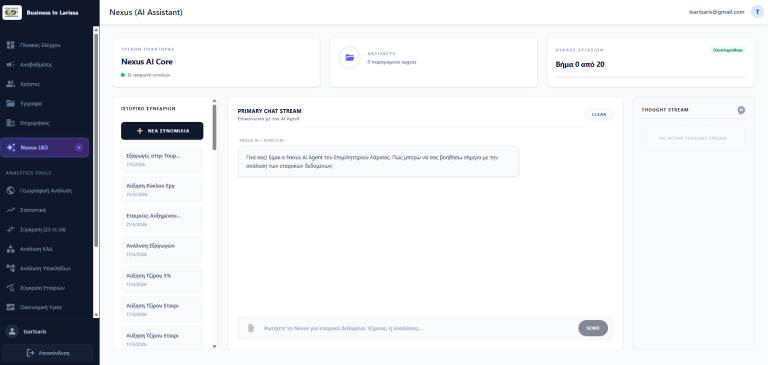Click the sidebar vertical scrollbar thumb

[x=96, y=140]
